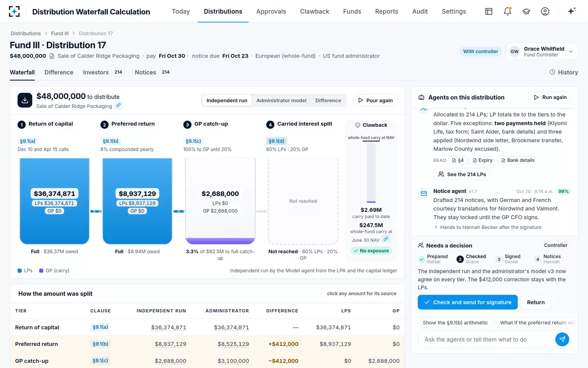Open the §9.1(d) clause chip in waterfall
The height and width of the screenshot is (368, 588).
(276, 141)
